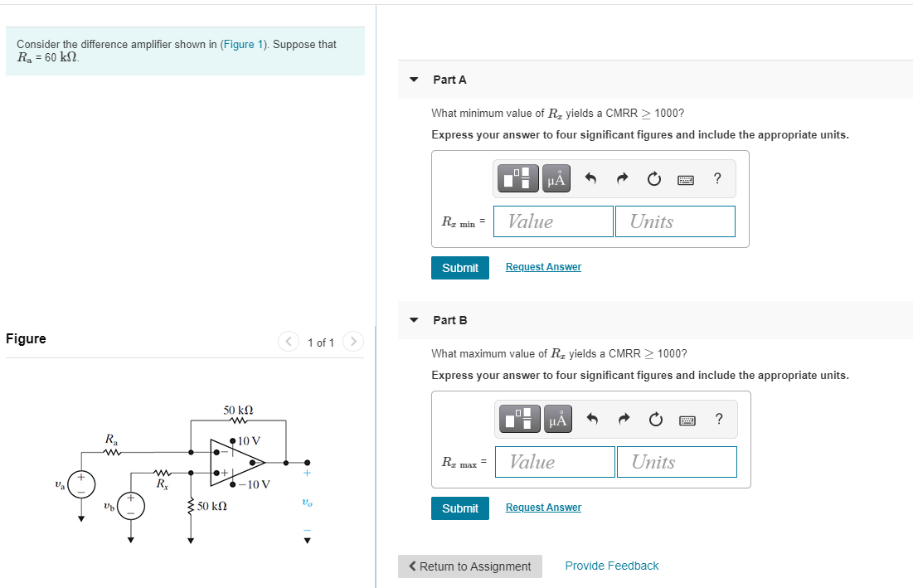
Task: Open keyboard shortcuts icon in Part A toolbar
Action: point(687,177)
